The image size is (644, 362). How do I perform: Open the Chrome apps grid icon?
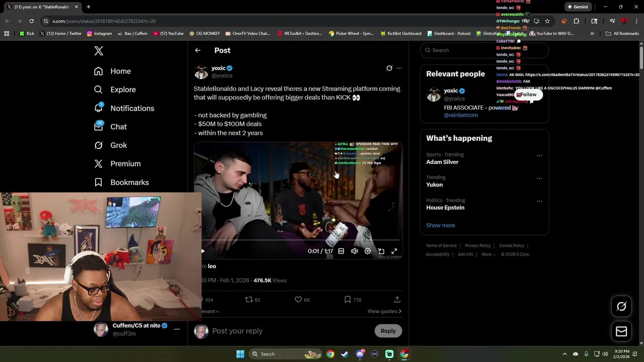pos(7,34)
